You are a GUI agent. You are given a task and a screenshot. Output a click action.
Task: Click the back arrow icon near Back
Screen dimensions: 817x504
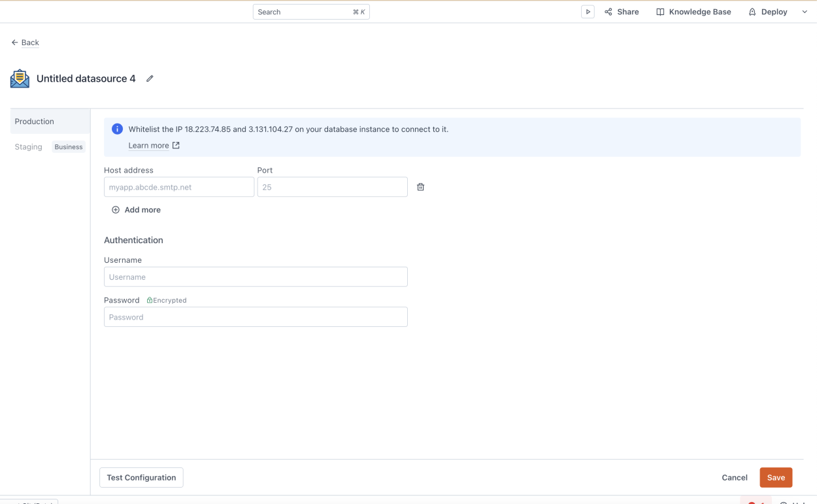14,42
